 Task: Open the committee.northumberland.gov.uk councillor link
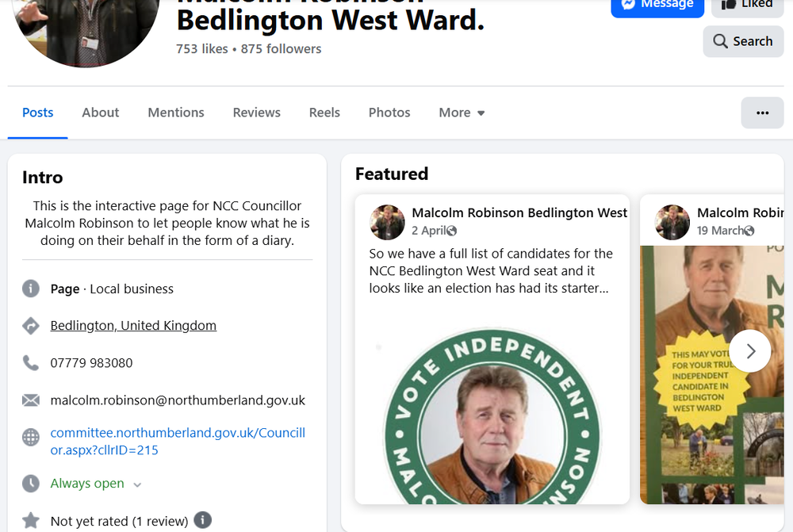(178, 442)
